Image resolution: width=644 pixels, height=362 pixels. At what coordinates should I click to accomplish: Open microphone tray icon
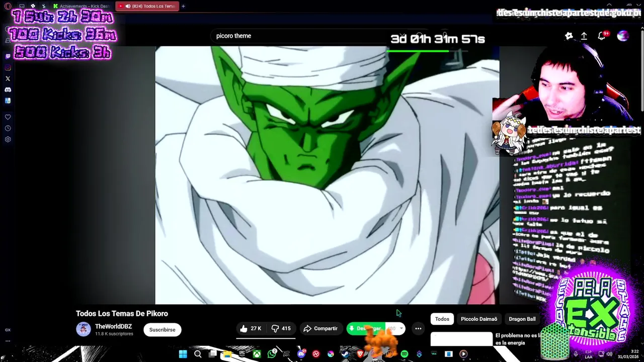tap(576, 354)
